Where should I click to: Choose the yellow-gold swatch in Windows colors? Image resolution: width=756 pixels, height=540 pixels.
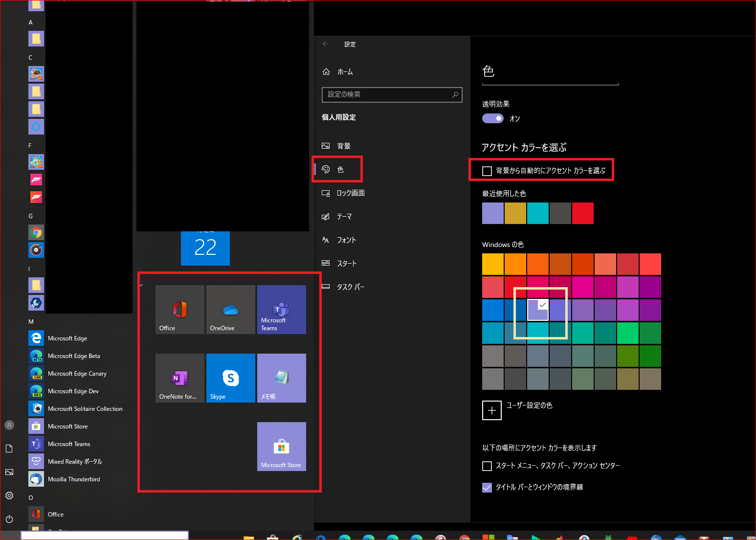[493, 264]
